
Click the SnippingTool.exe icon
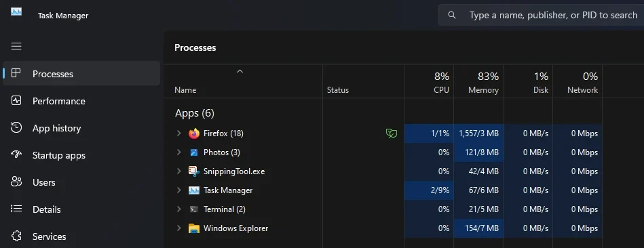click(x=194, y=171)
